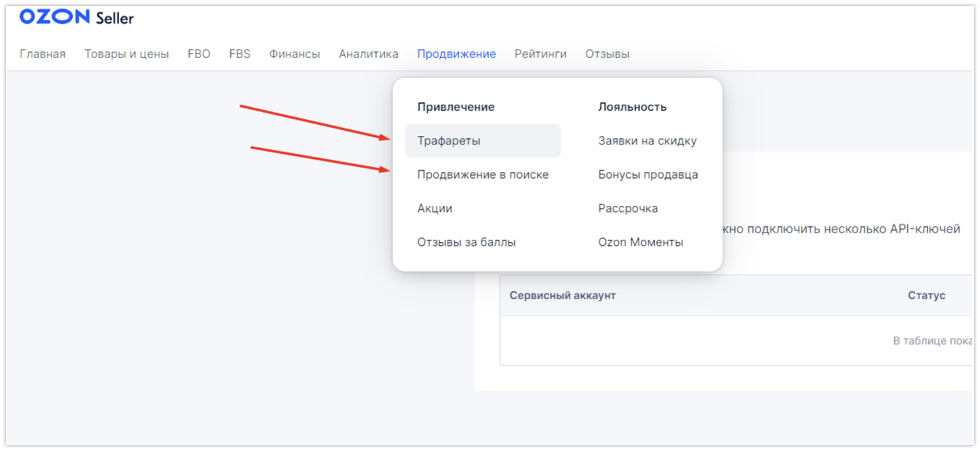Click the Рассрочка menu entry
Image resolution: width=980 pixels, height=451 pixels.
tap(628, 209)
